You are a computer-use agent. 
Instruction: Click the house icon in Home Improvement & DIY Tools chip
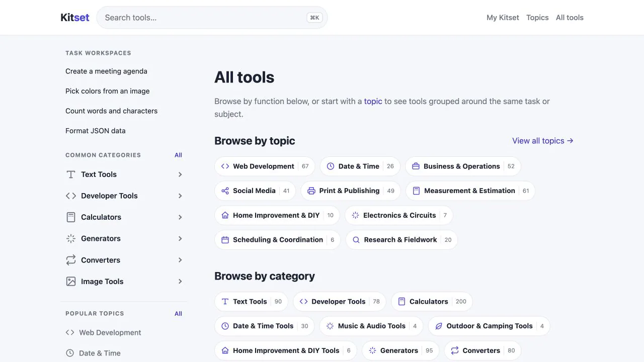point(225,350)
